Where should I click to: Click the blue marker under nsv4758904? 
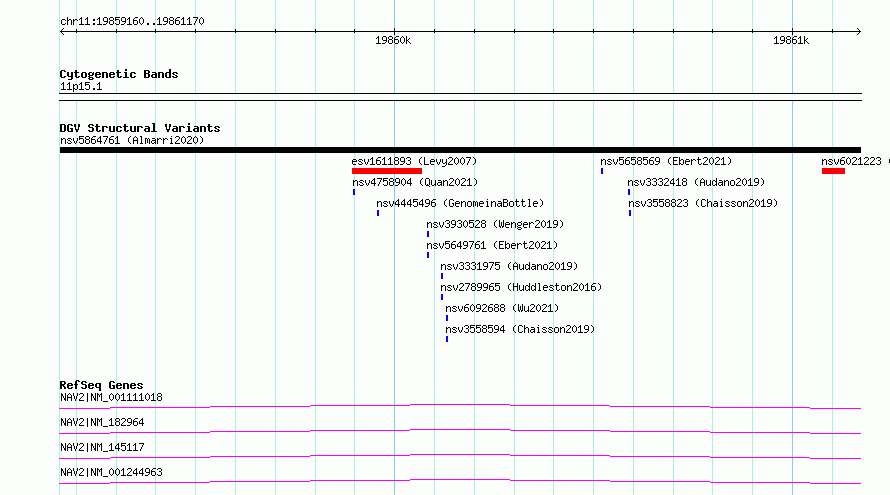(x=354, y=192)
